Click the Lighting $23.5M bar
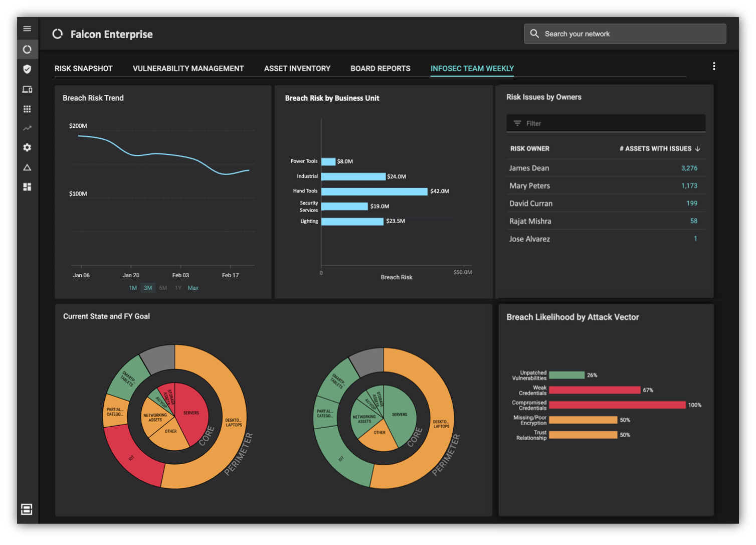This screenshot has width=756, height=545. point(352,222)
